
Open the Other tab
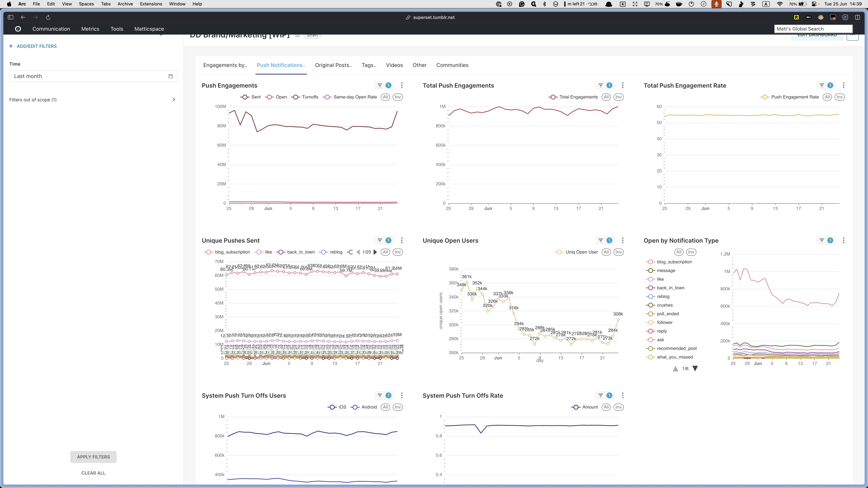pyautogui.click(x=420, y=65)
